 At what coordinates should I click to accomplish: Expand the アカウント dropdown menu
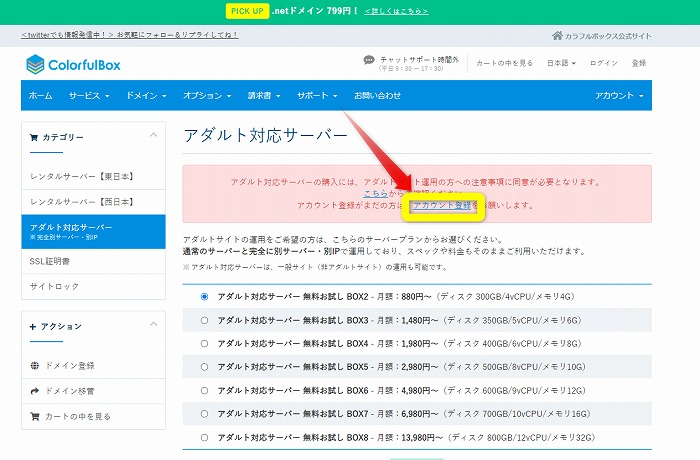click(618, 95)
